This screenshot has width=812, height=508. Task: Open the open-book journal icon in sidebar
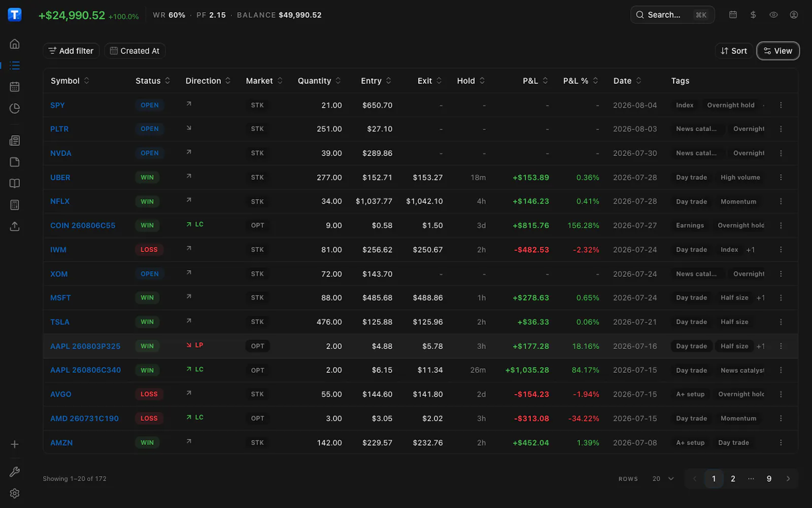click(x=15, y=183)
